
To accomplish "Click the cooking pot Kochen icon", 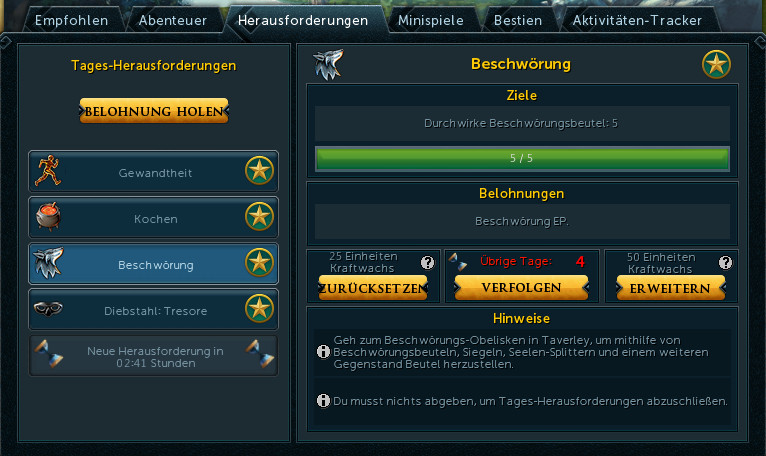I will coord(48,216).
